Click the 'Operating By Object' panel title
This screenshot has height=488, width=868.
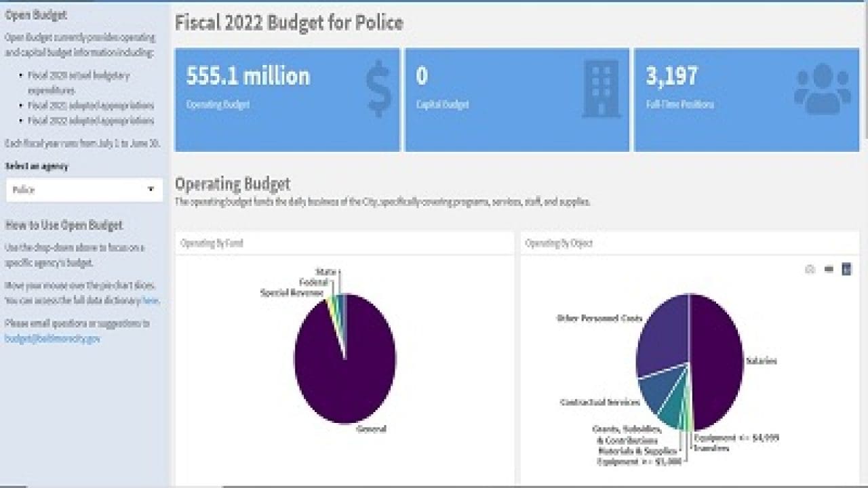pos(559,243)
